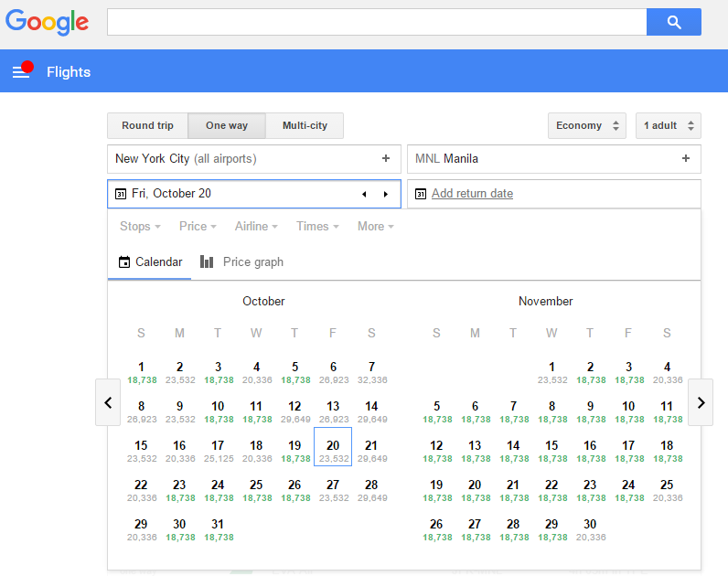728x576 pixels.
Task: Click the Google logo
Action: (x=47, y=22)
